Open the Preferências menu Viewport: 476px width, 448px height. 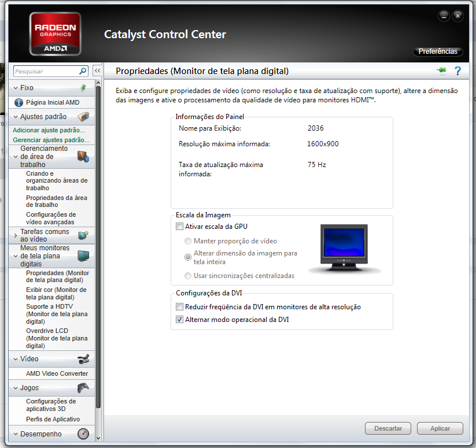(x=438, y=51)
